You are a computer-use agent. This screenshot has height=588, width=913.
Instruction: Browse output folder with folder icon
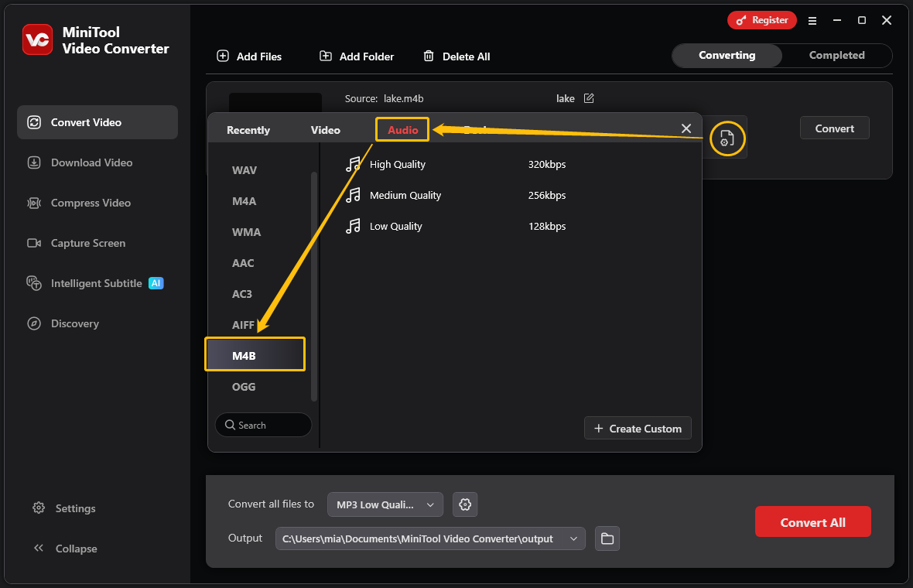(x=607, y=538)
